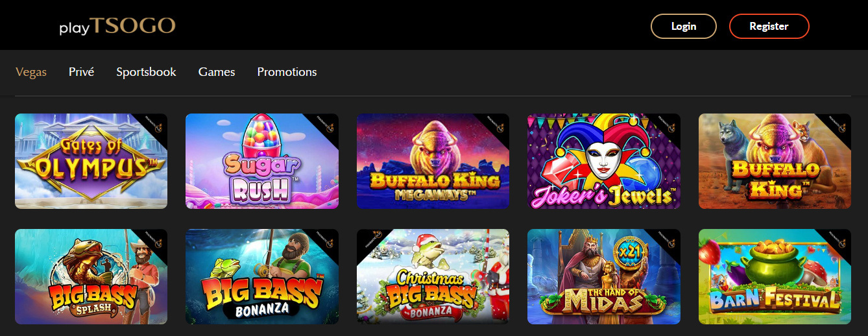Open the Barn Festival game tile

(775, 277)
